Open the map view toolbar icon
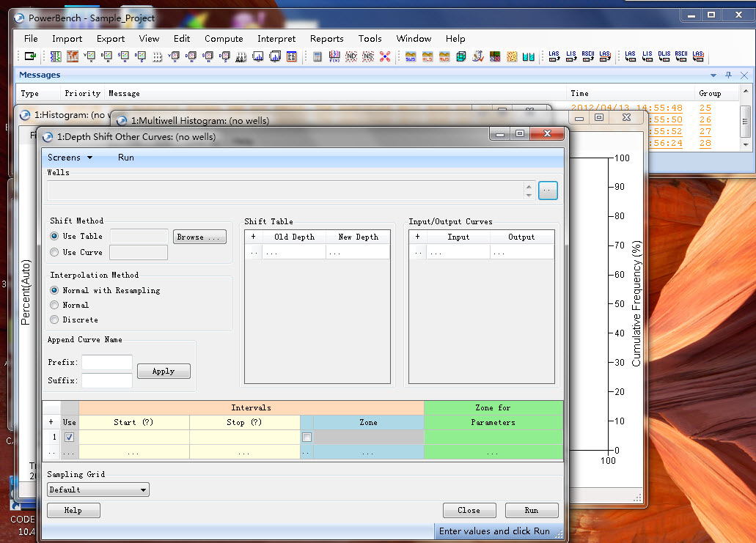This screenshot has width=756, height=543. (x=73, y=56)
